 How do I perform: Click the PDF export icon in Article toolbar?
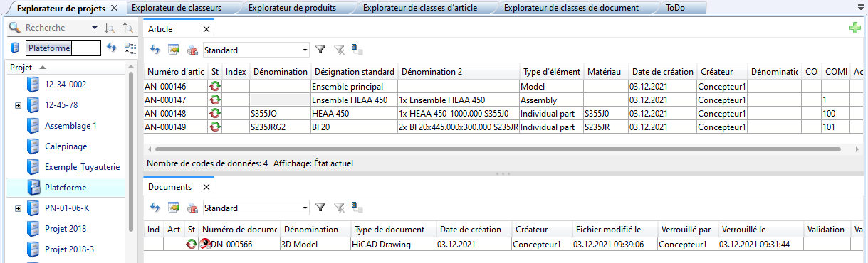(x=192, y=50)
